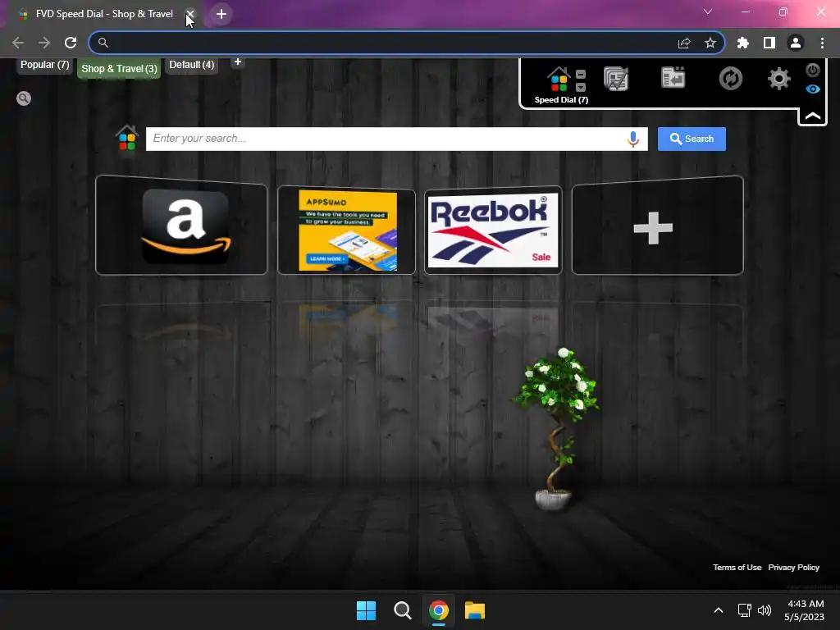840x630 pixels.
Task: Select the FVD Speed Dial browser tab
Action: 102,14
